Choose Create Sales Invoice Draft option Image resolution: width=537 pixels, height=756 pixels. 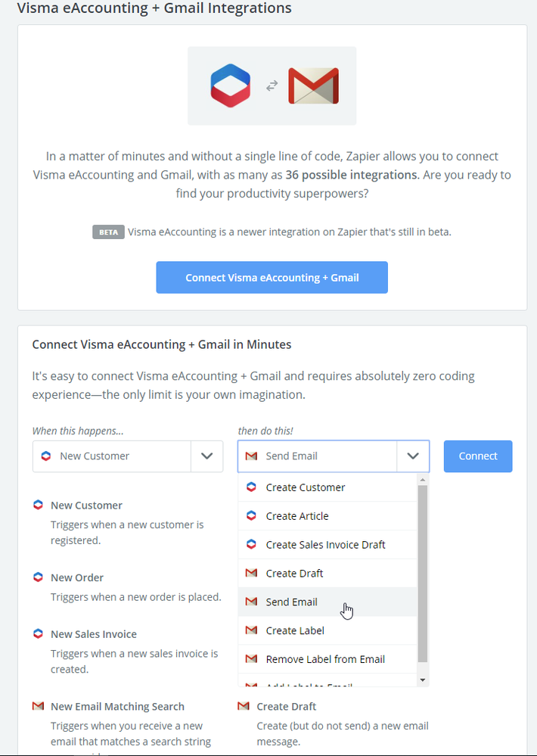click(x=325, y=545)
